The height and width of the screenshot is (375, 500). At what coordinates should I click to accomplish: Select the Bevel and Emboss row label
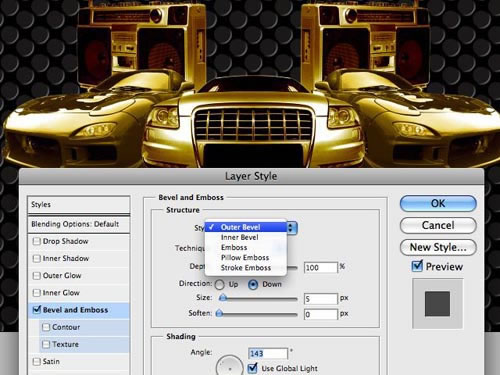(x=76, y=310)
